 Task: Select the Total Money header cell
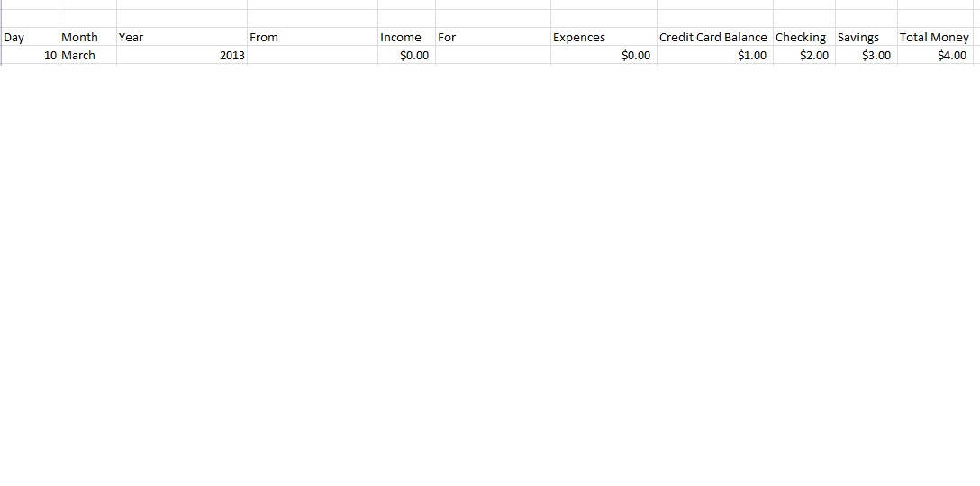pyautogui.click(x=935, y=37)
